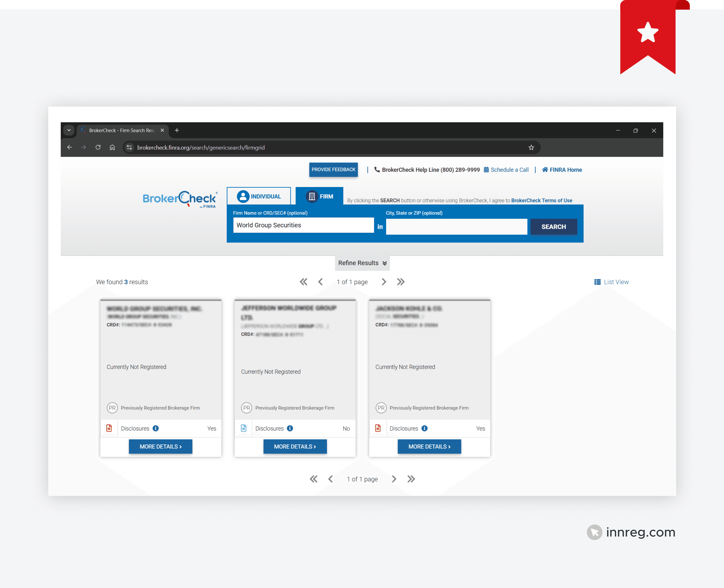The width and height of the screenshot is (724, 588).
Task: Select the INDIVIDUAL search tab
Action: (x=258, y=196)
